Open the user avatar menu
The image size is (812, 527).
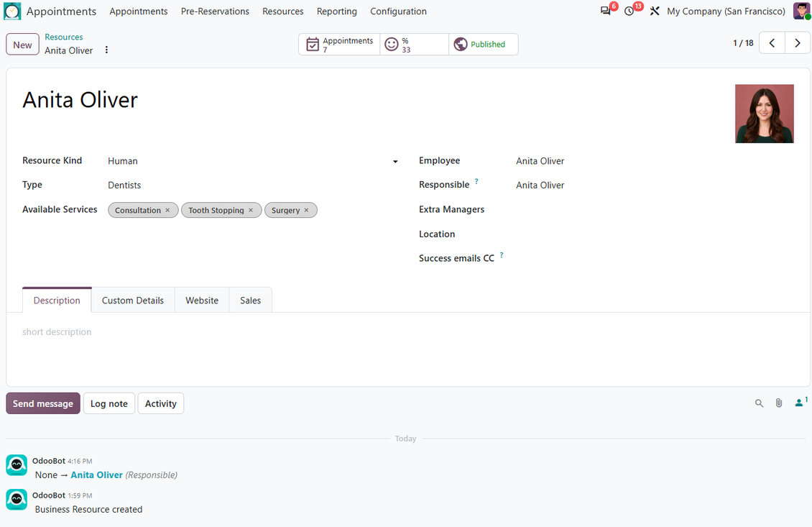tap(802, 11)
